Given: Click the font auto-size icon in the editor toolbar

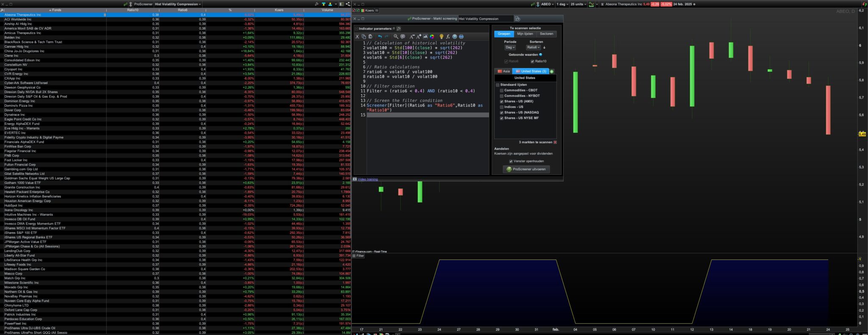Looking at the screenshot, I should (x=426, y=37).
